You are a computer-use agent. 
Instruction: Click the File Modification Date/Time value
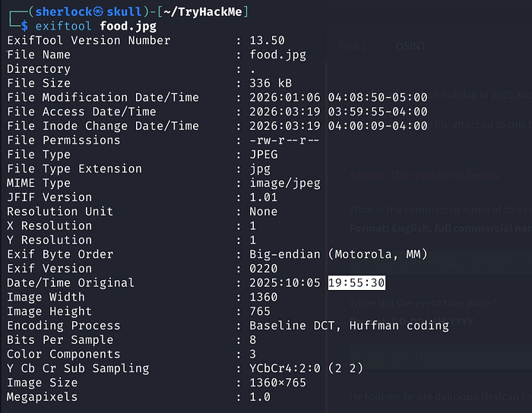coord(338,98)
